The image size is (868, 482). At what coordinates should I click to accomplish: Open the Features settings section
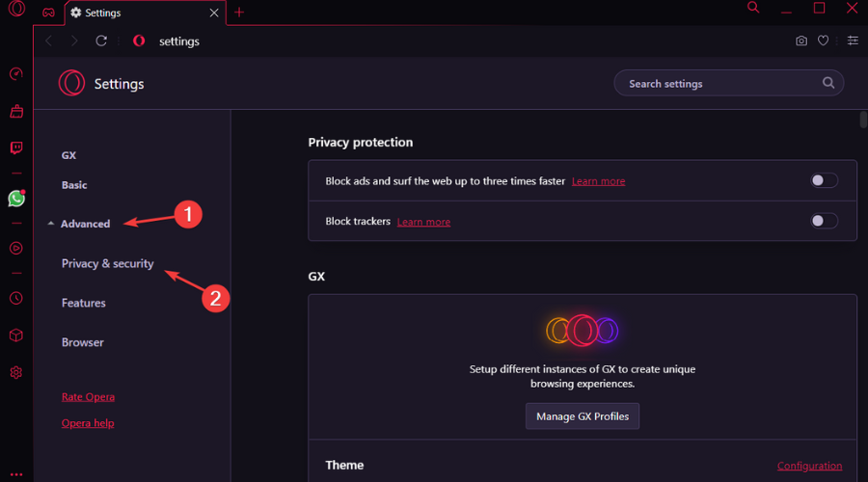coord(84,303)
